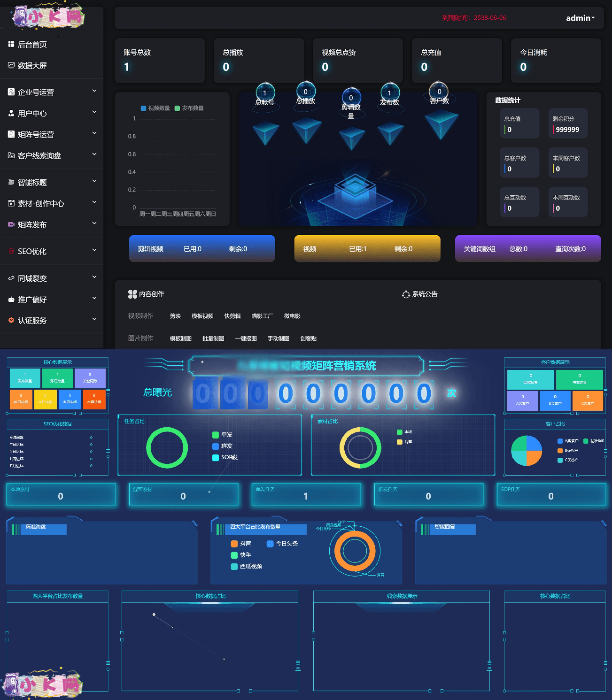Open the 微电影 link
The image size is (612, 700).
pos(292,316)
